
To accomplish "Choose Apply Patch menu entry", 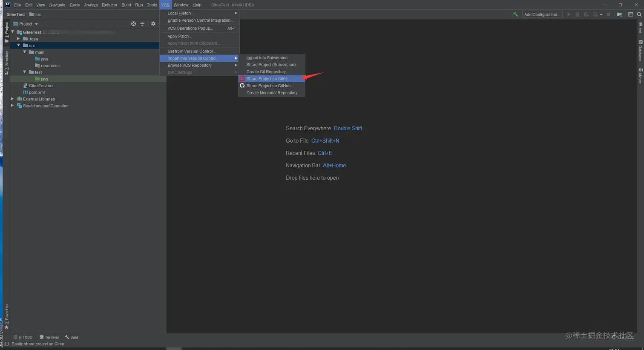I will [x=199, y=36].
